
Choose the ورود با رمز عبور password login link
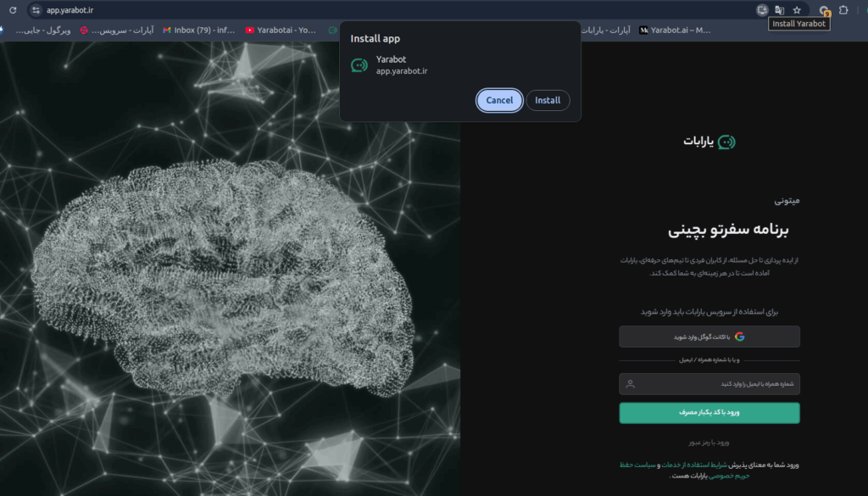pos(709,443)
